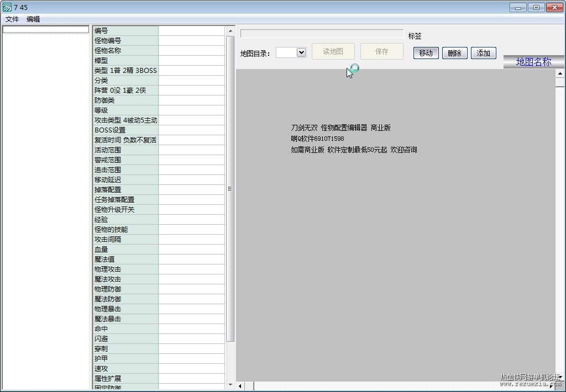Select the 物理防御 property row
Viewport: 566px width, 392px height.
pos(159,289)
